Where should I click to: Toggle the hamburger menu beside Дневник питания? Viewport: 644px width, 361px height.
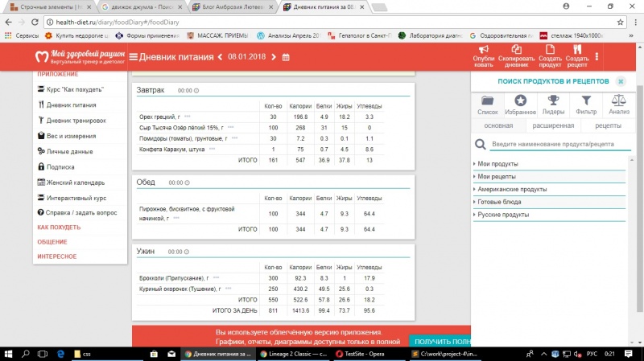[134, 57]
